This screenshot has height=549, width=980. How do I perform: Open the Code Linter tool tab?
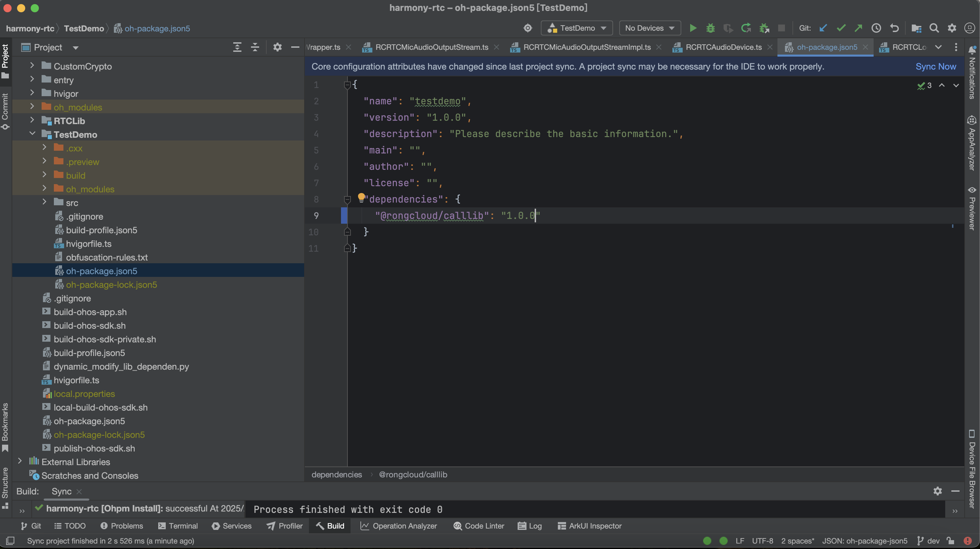479,526
